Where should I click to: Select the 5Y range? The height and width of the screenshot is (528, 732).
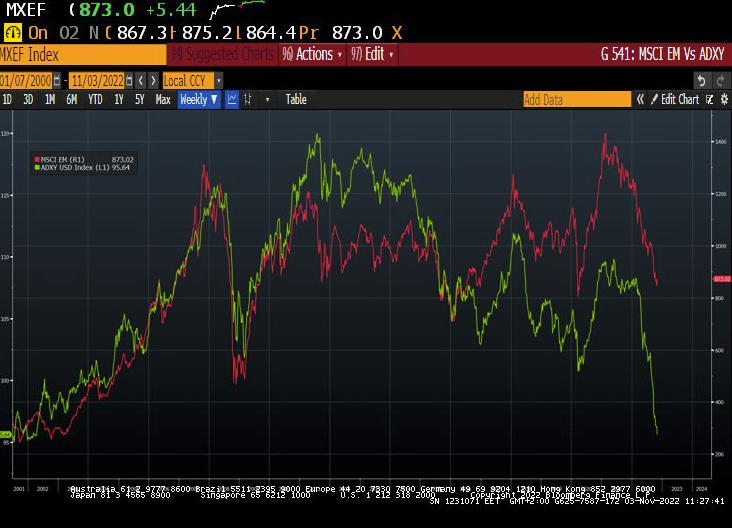point(140,99)
